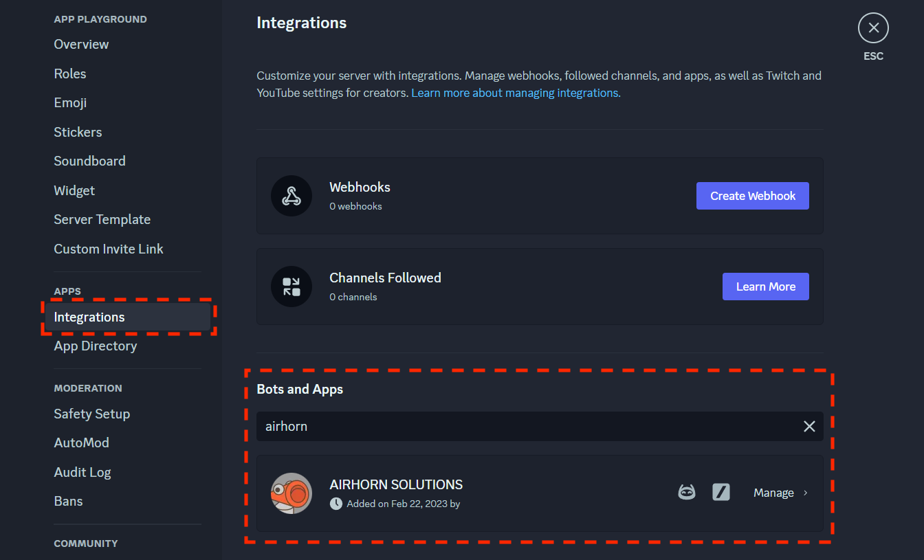View the Audit Log
The height and width of the screenshot is (560, 924).
pyautogui.click(x=82, y=472)
